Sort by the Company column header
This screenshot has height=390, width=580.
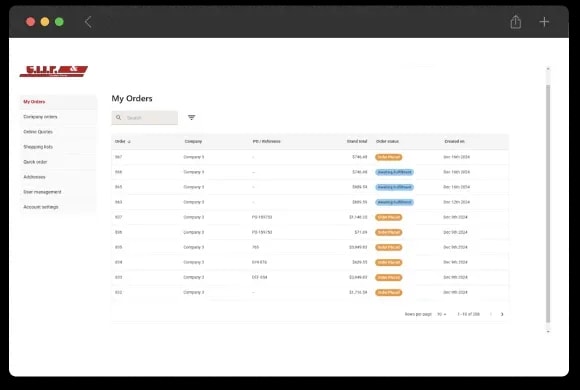tap(193, 142)
